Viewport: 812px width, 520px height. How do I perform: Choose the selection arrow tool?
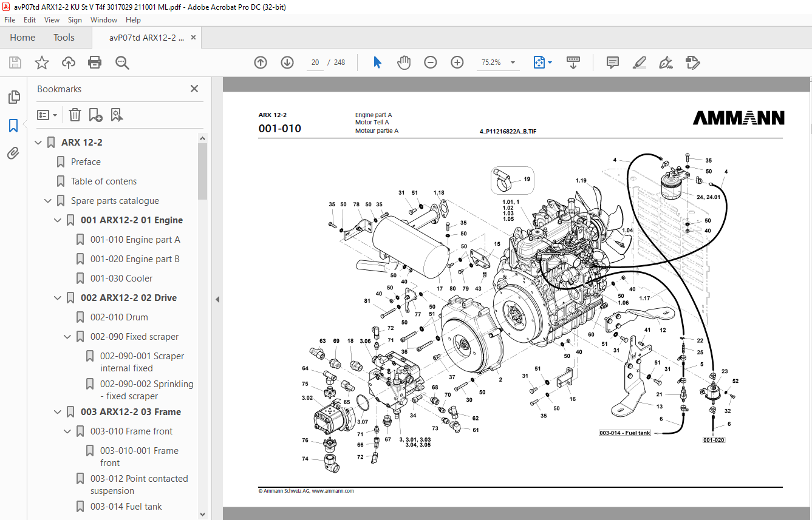point(377,62)
